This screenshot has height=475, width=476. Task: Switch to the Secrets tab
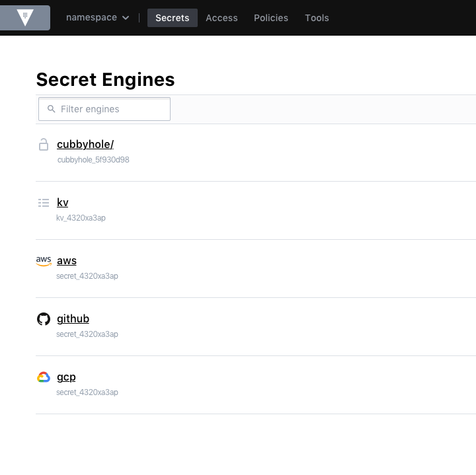172,18
